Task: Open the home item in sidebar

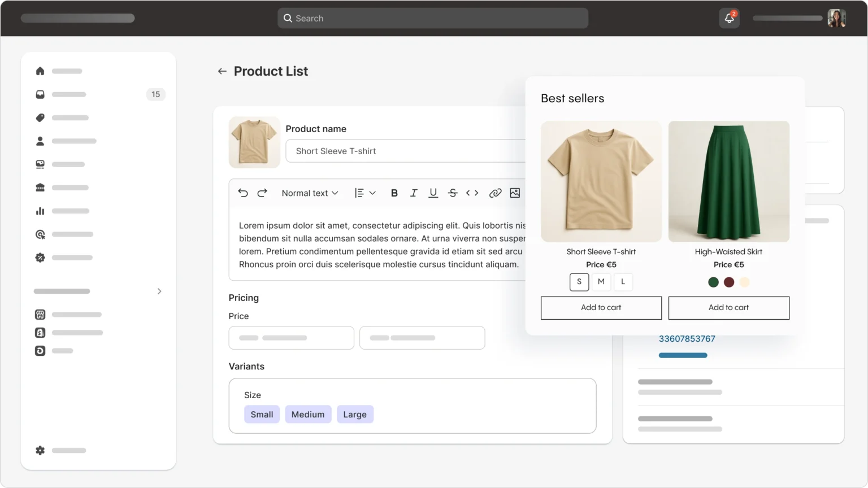Action: (x=40, y=71)
